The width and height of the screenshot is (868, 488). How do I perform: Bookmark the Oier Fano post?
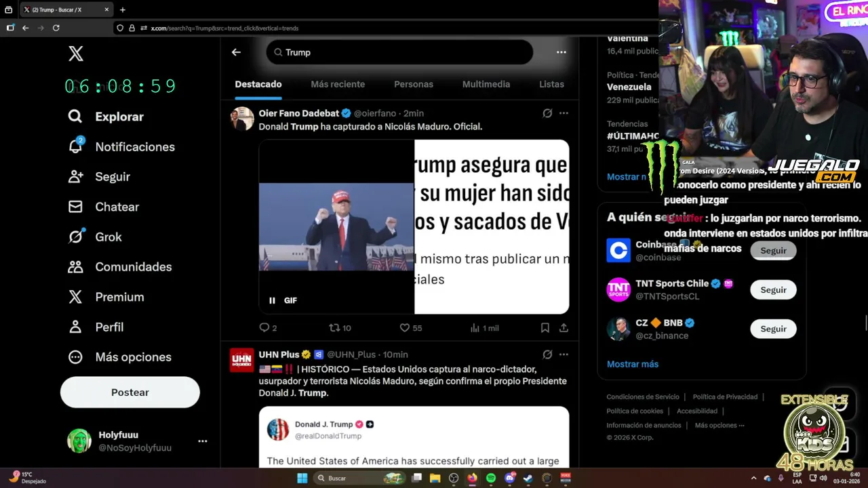click(x=545, y=328)
